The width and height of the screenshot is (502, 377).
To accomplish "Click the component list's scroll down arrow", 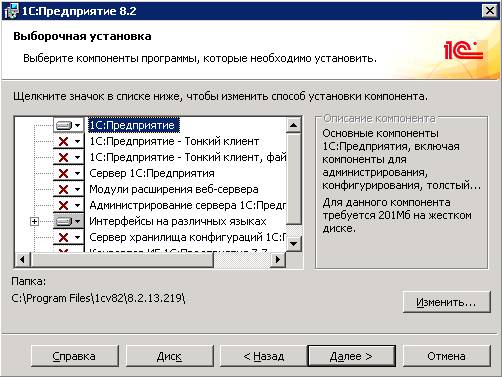I will (x=294, y=243).
